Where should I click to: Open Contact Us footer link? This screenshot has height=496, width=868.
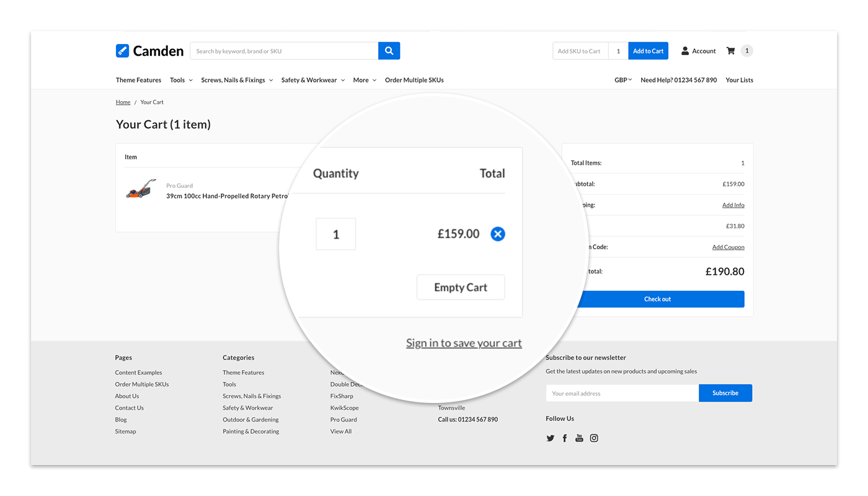pyautogui.click(x=129, y=408)
